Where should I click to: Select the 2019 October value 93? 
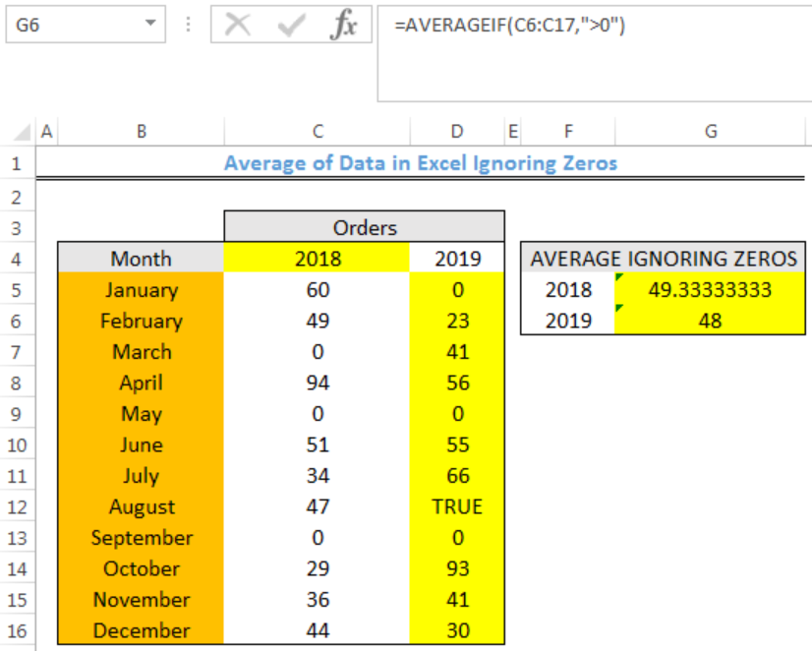click(x=457, y=568)
